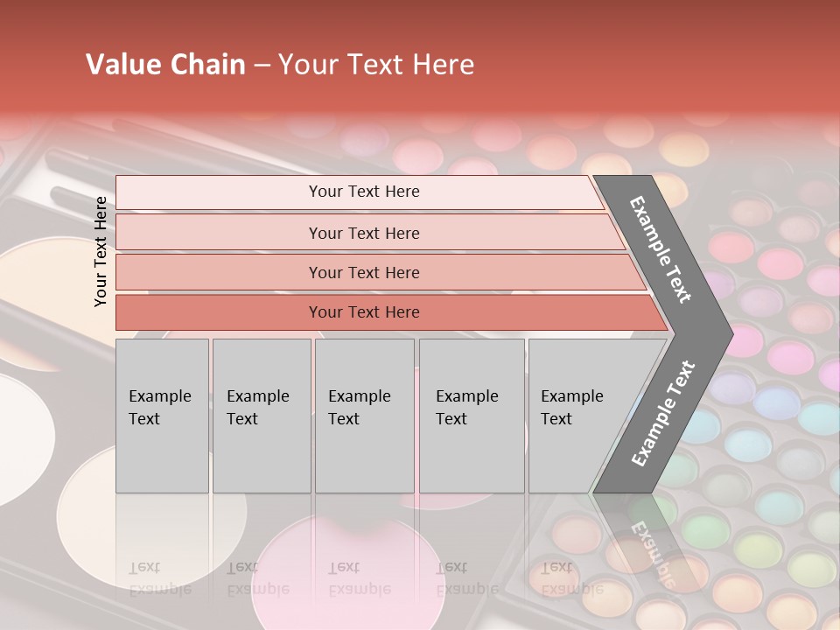Select the middle gray "Example Text" box

coord(364,416)
